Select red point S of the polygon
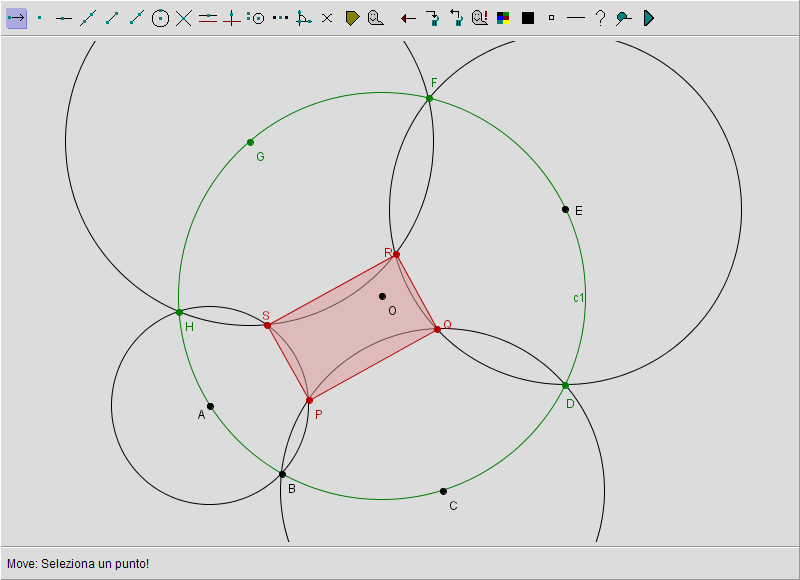 [x=267, y=325]
